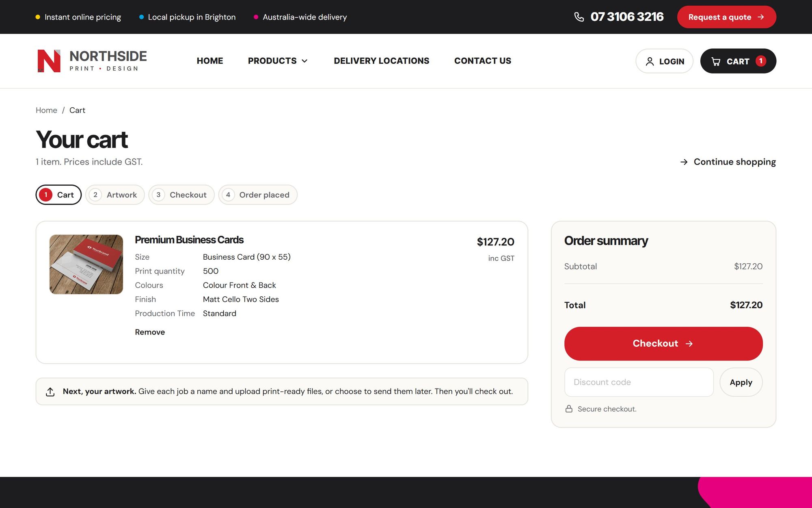This screenshot has height=508, width=812.
Task: Select the Order placed step
Action: coord(258,195)
